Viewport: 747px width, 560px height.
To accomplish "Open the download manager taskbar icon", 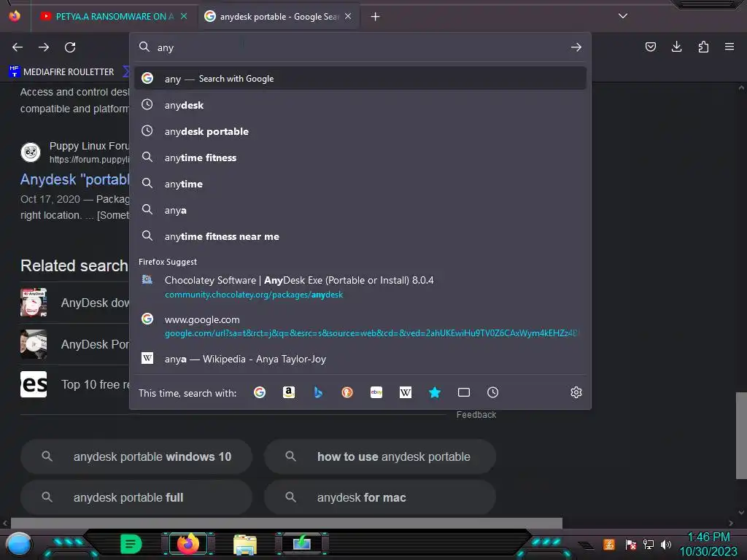I will click(302, 543).
